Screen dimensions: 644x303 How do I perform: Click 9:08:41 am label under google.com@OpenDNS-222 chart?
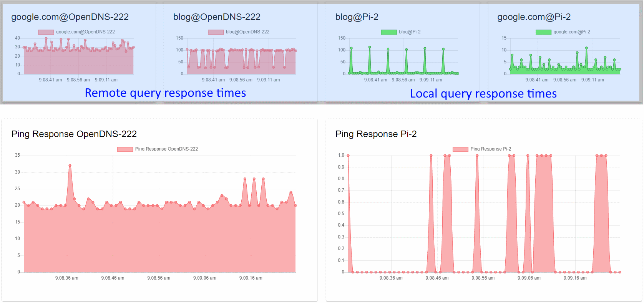coord(50,80)
